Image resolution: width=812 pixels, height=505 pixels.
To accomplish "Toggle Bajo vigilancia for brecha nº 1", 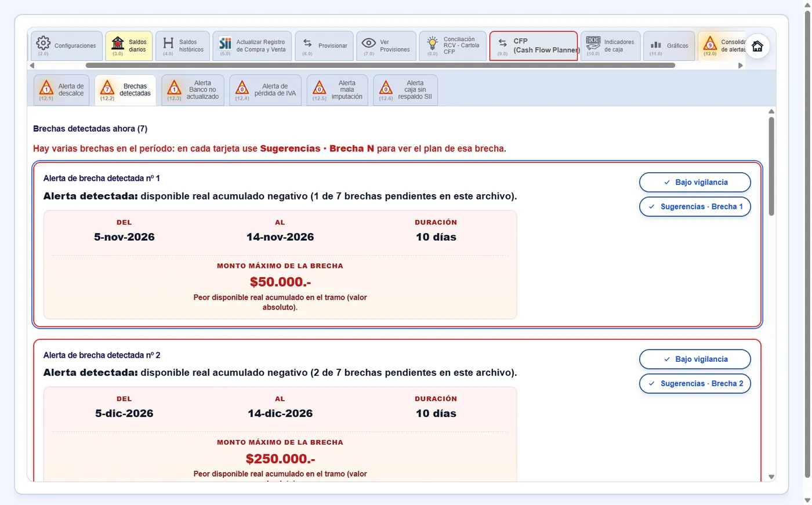I will click(695, 182).
